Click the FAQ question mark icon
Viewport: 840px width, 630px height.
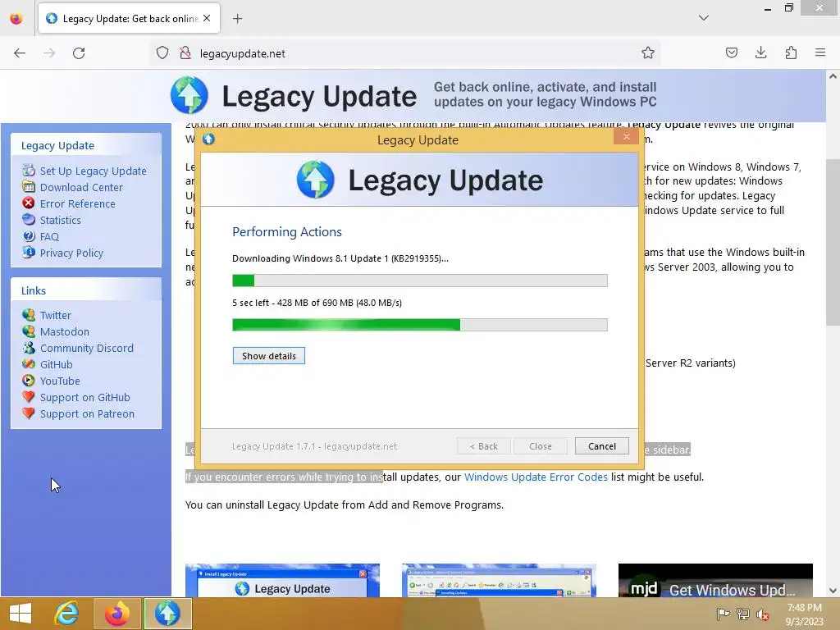(29, 236)
